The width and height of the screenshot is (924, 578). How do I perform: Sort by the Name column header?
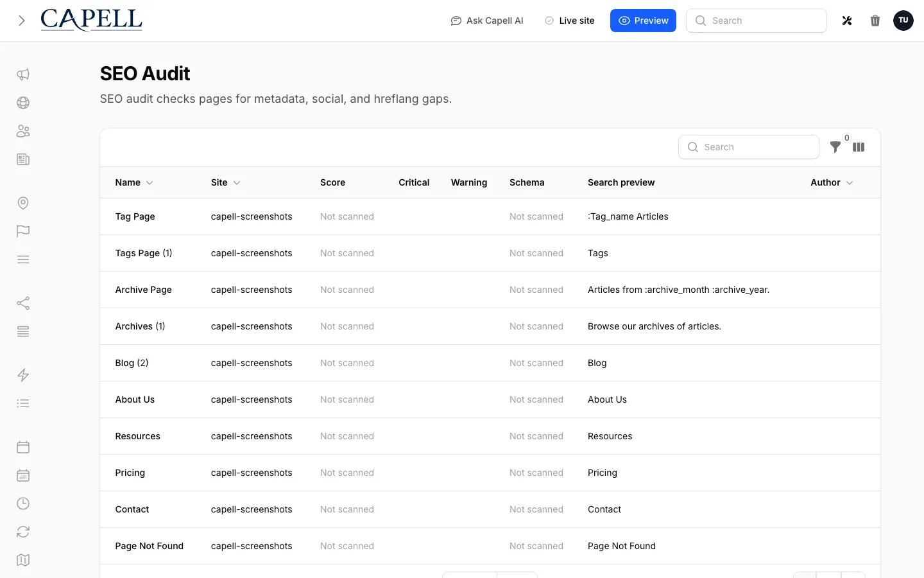[134, 182]
